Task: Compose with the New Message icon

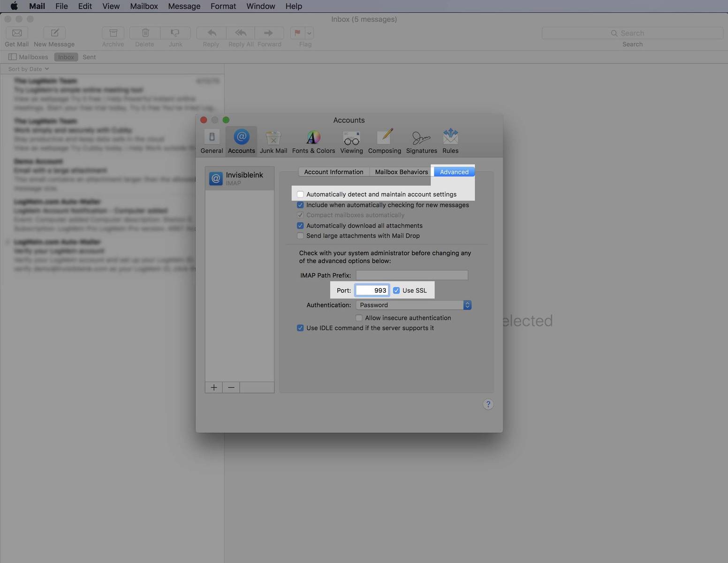Action: [x=54, y=33]
